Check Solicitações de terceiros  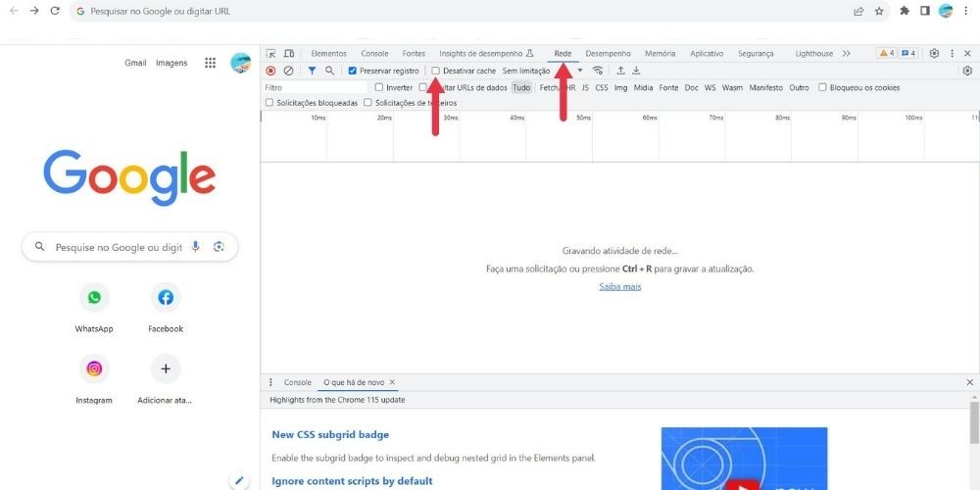click(x=368, y=103)
